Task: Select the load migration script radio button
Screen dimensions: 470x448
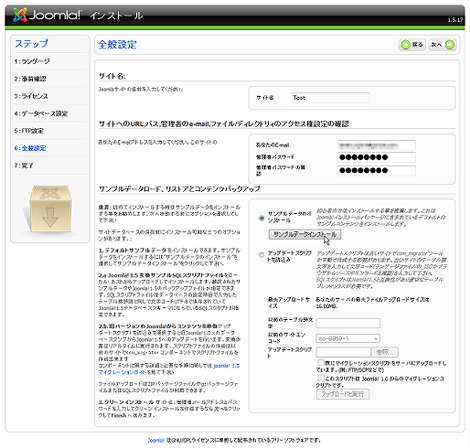Action: coord(262,255)
